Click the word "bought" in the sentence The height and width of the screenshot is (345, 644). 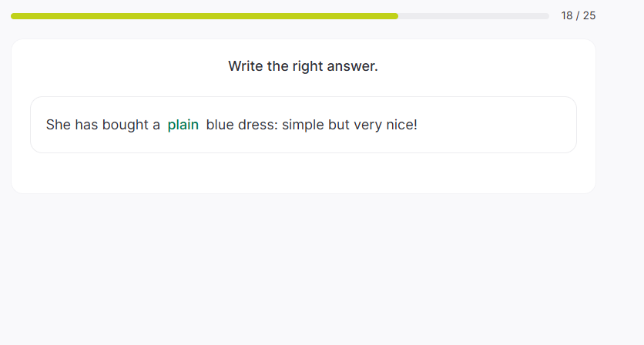click(126, 125)
